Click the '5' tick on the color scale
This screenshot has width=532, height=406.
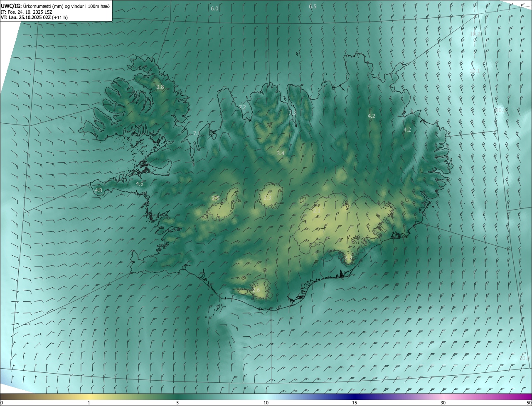[x=177, y=403]
